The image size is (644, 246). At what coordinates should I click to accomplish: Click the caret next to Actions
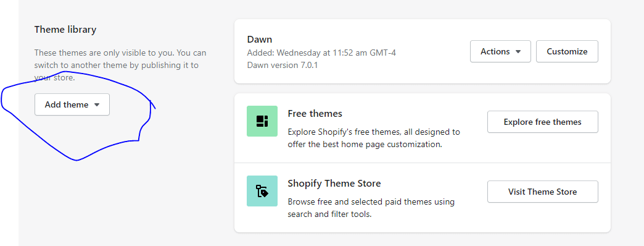(518, 52)
